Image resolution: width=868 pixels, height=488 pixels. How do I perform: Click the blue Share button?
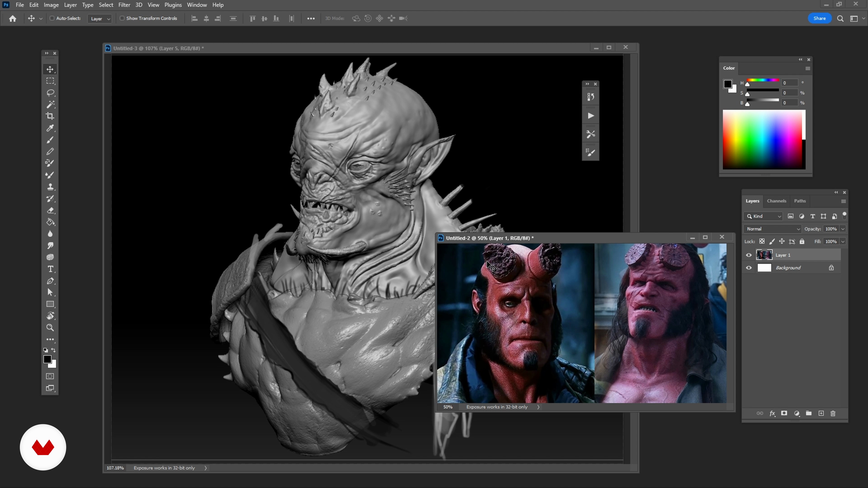[x=819, y=19]
